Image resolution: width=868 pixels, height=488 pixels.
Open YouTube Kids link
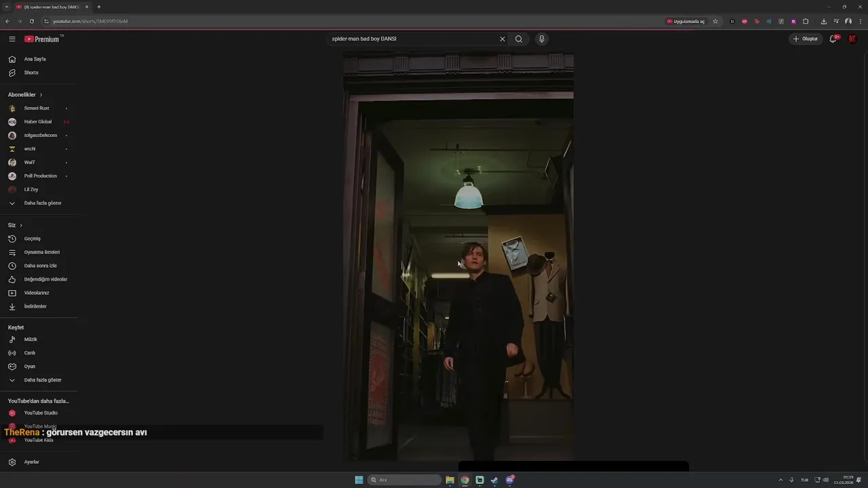point(39,440)
